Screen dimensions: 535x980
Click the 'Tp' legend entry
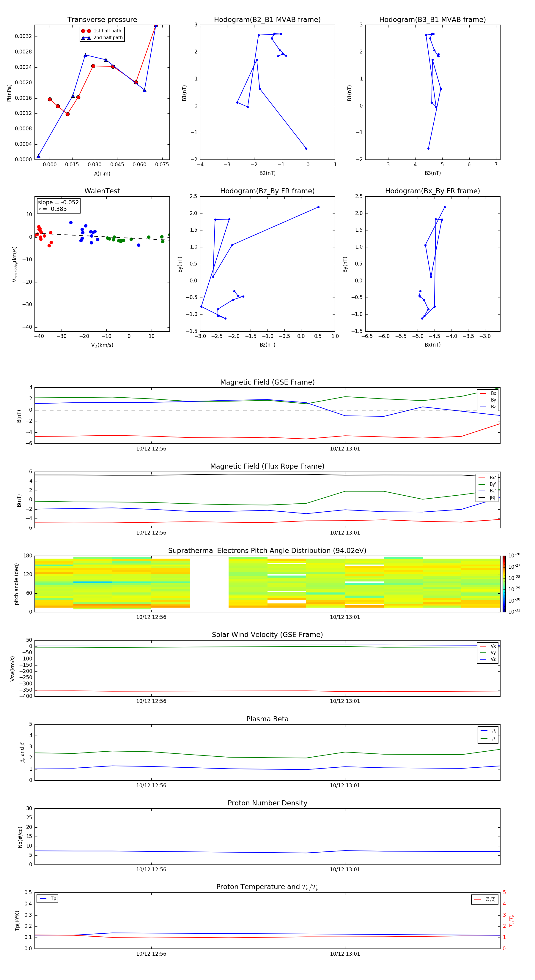coord(48,899)
